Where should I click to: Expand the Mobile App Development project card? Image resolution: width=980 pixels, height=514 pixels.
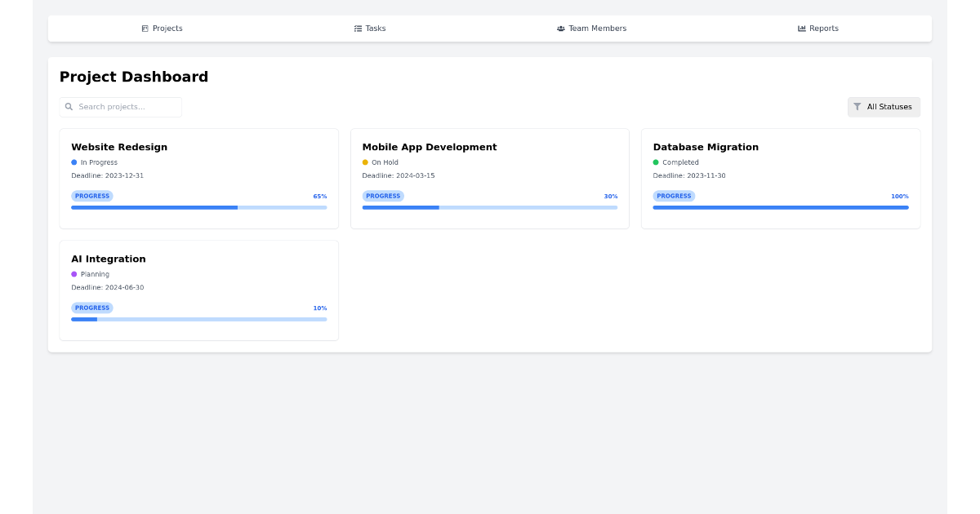tap(490, 178)
